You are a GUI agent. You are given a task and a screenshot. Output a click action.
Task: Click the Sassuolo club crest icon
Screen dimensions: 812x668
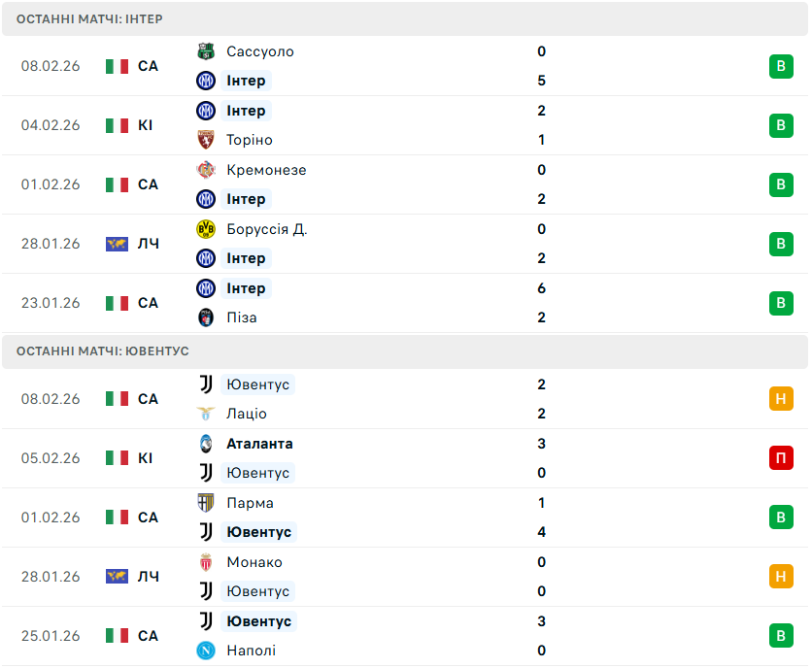[x=205, y=51]
